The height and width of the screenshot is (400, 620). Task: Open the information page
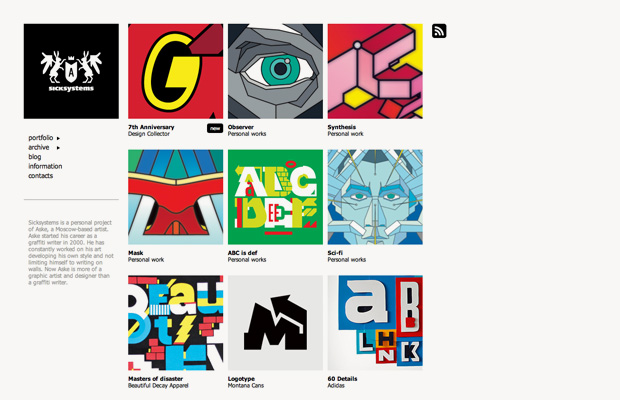click(45, 166)
